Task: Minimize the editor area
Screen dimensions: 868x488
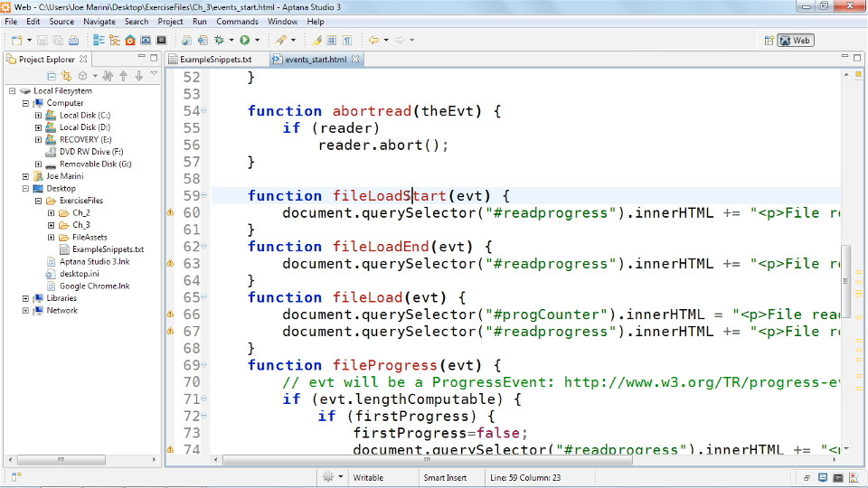Action: coord(844,56)
